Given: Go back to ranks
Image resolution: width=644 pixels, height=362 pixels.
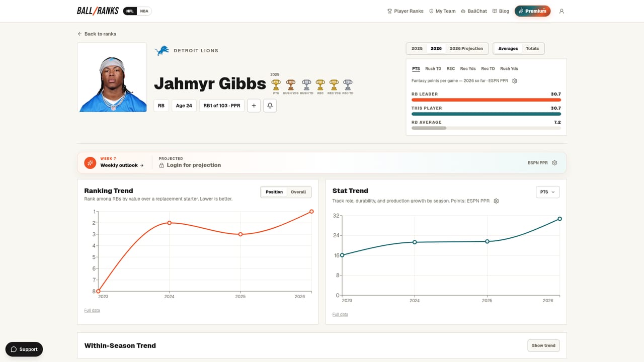Looking at the screenshot, I should [x=97, y=34].
